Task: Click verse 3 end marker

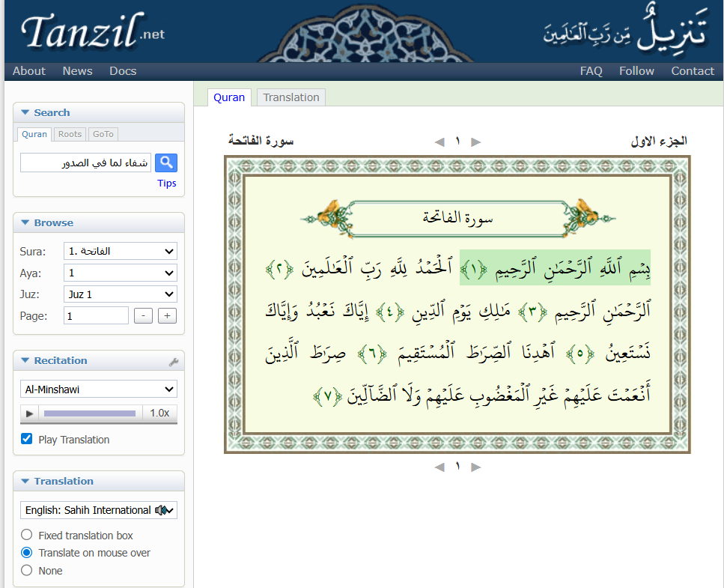Action: point(532,312)
